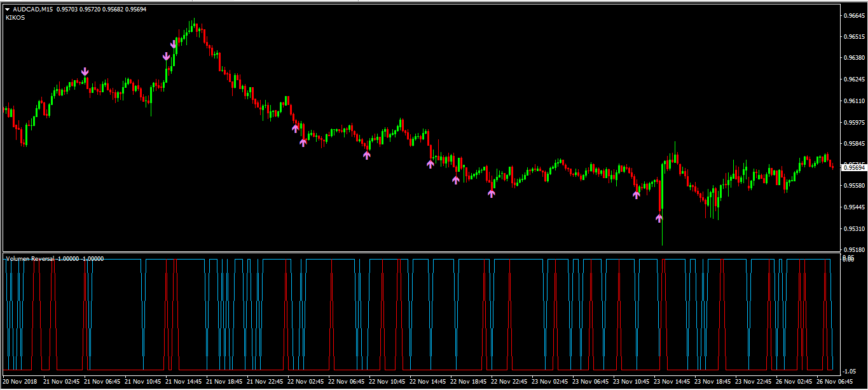Click the pink up arrow above the 23 Nov 10:45 label
868x390 pixels.
[x=636, y=195]
